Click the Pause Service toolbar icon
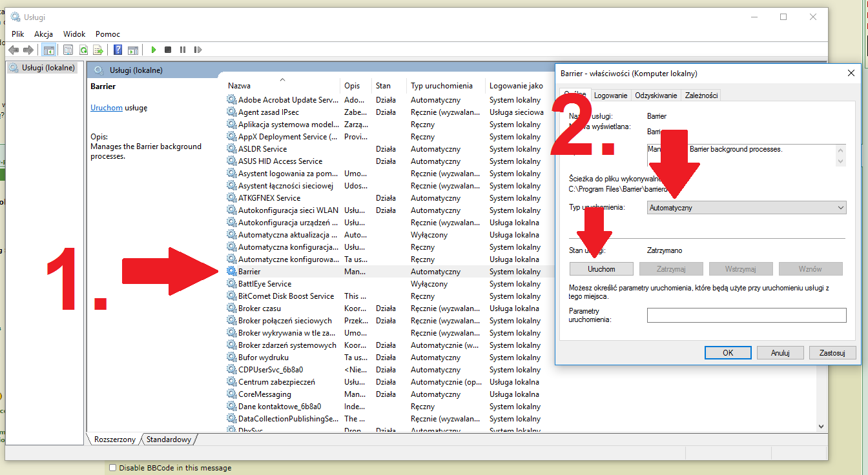This screenshot has width=868, height=475. 183,50
